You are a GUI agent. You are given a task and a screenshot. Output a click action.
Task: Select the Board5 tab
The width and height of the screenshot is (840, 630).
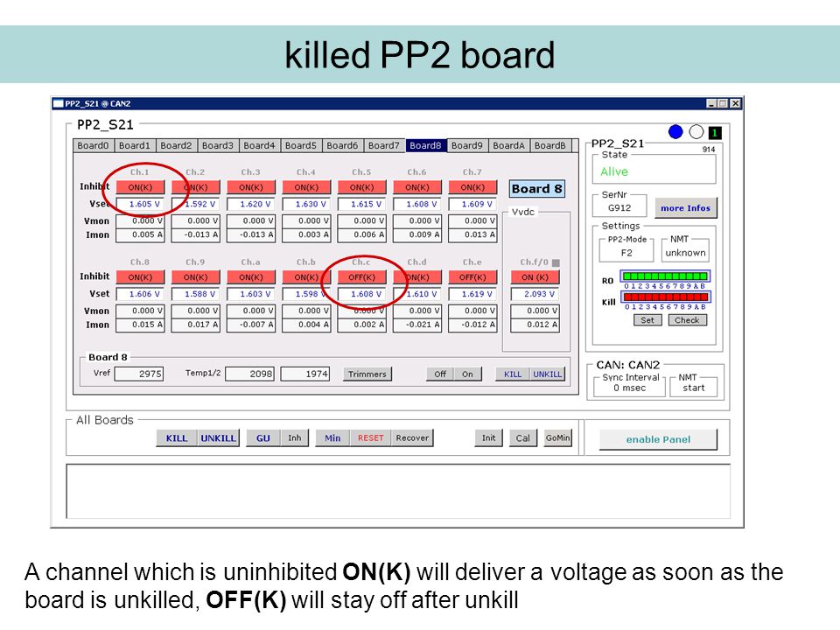[x=300, y=146]
